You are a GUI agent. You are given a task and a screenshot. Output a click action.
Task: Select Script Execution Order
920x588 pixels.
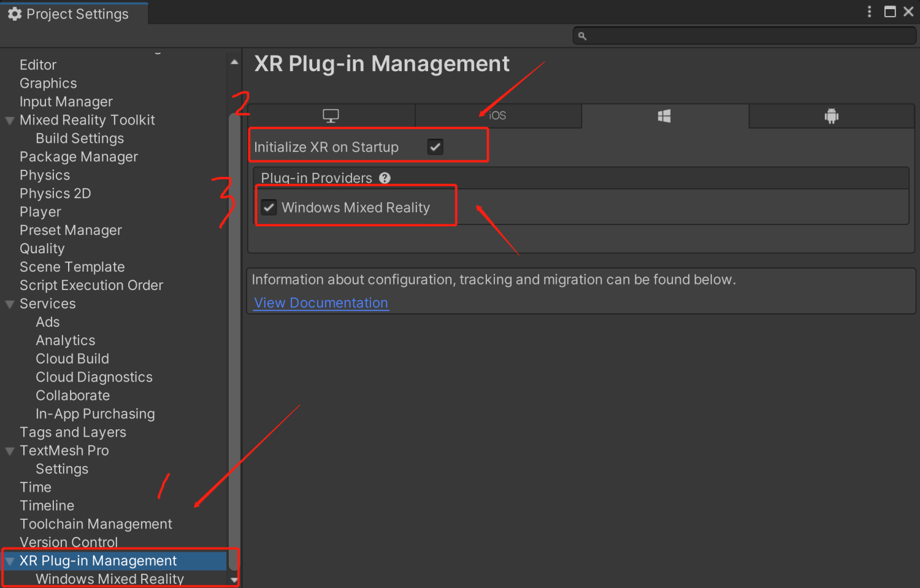(91, 286)
